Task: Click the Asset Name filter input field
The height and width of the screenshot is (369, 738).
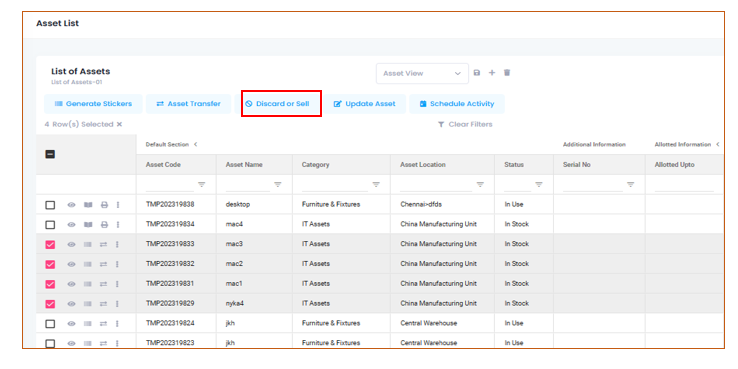Action: [248, 185]
